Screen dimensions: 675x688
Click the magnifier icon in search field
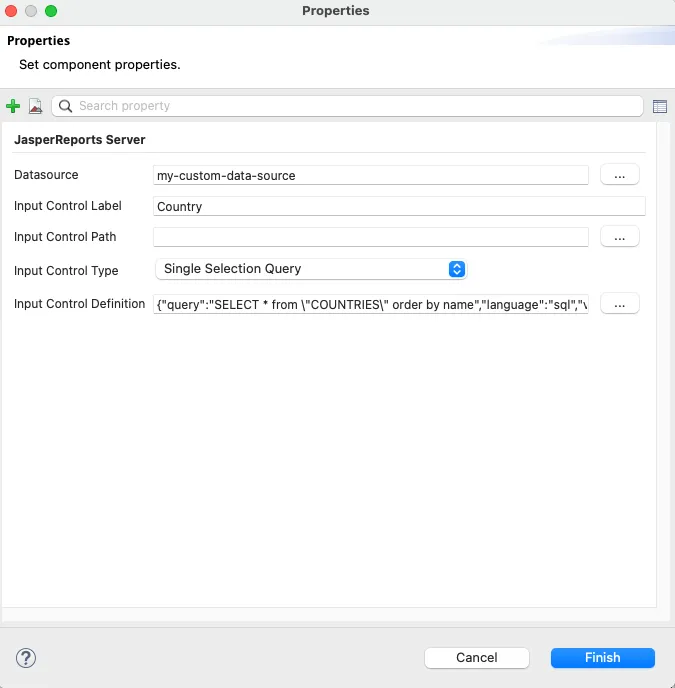(65, 106)
